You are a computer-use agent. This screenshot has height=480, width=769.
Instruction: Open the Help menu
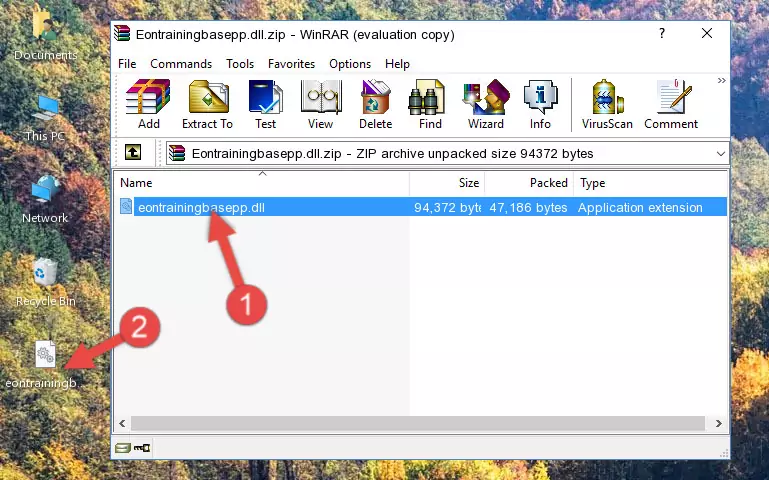tap(397, 64)
